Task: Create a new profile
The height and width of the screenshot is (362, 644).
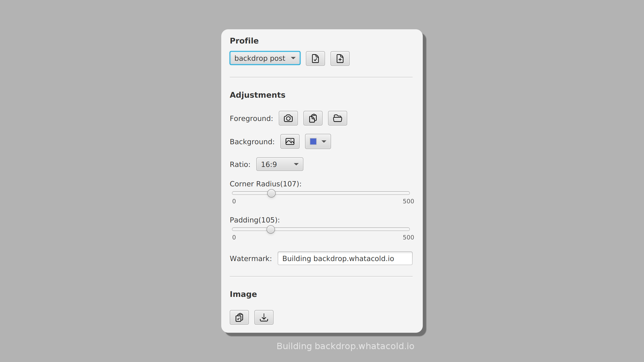Action: click(340, 58)
